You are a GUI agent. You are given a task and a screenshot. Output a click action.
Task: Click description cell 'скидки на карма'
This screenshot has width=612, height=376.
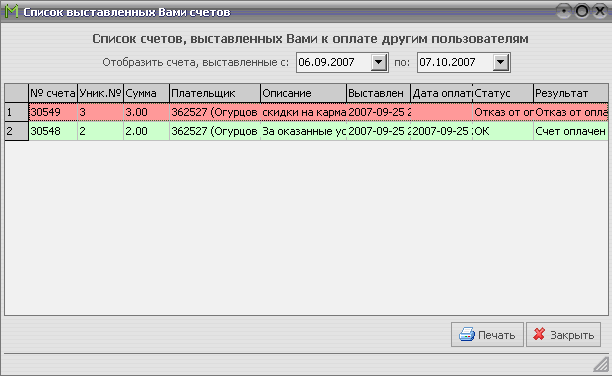click(x=303, y=112)
